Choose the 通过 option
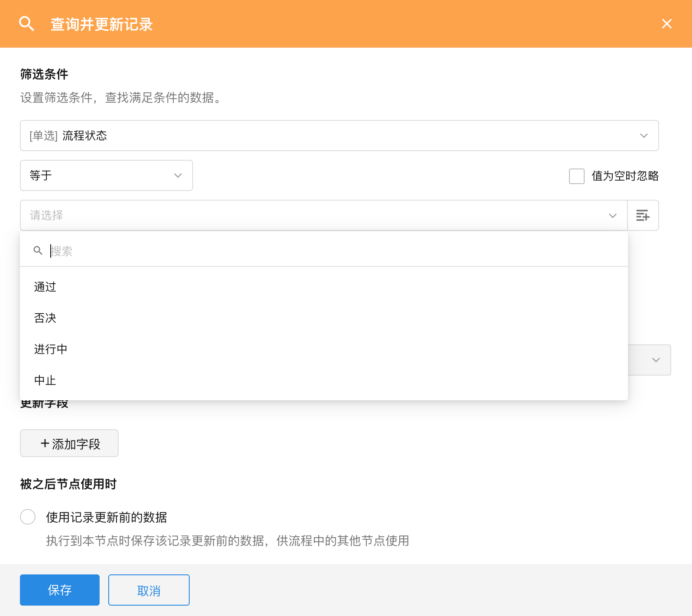 click(x=45, y=287)
